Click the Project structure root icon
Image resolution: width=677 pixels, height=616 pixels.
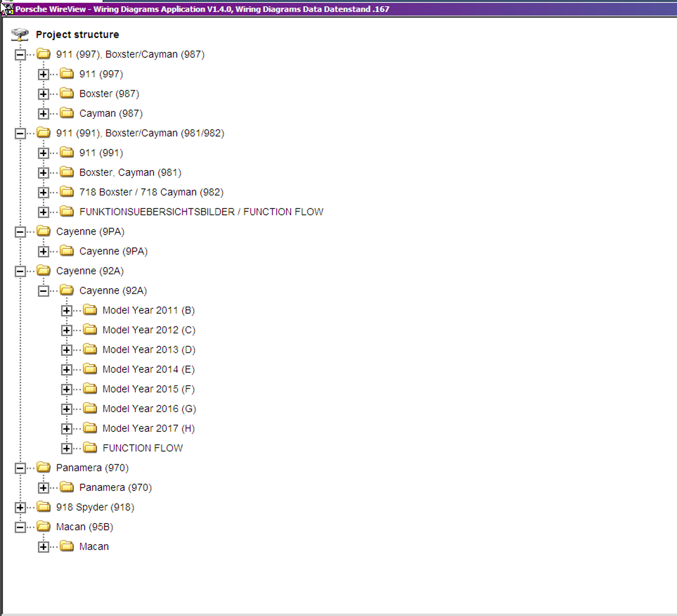(x=20, y=34)
